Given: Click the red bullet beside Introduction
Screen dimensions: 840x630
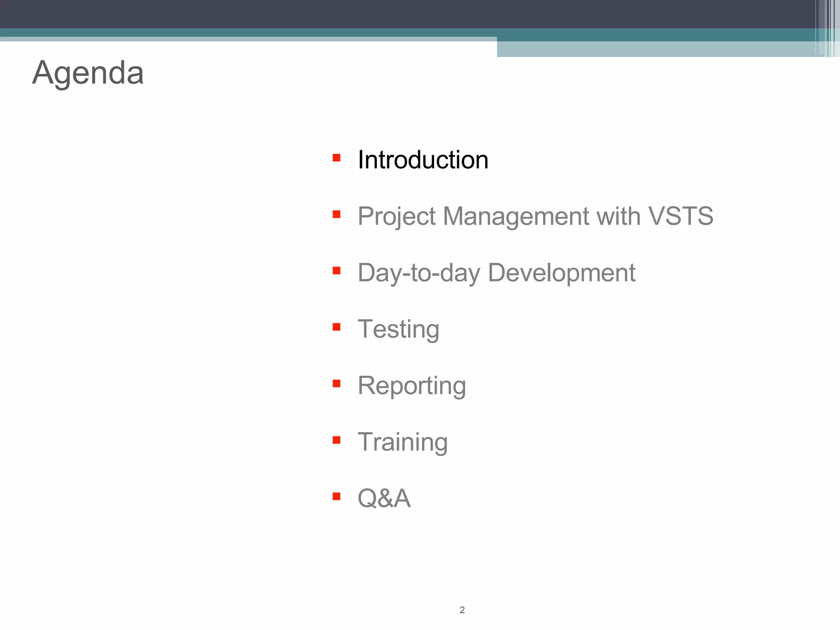Looking at the screenshot, I should click(x=336, y=158).
